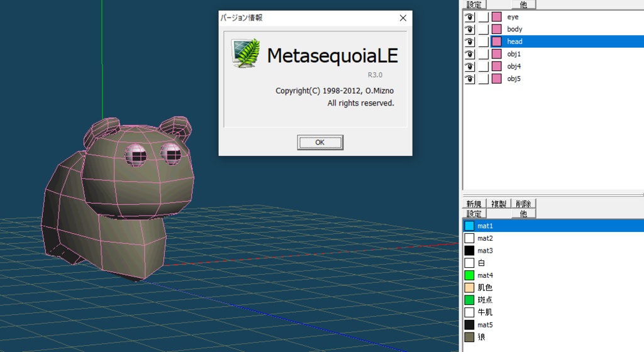This screenshot has height=352, width=644.
Task: Tick the lock box for head object
Action: [x=484, y=41]
